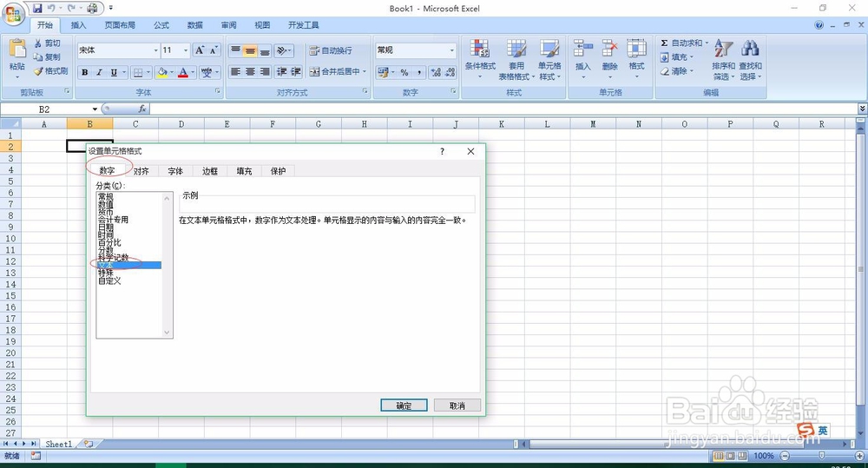Open the font color dropdown arrow
The image size is (868, 468).
193,72
